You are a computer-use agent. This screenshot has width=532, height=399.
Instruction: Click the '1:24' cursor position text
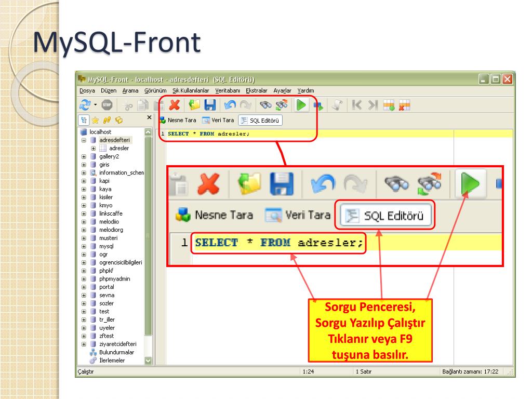308,371
